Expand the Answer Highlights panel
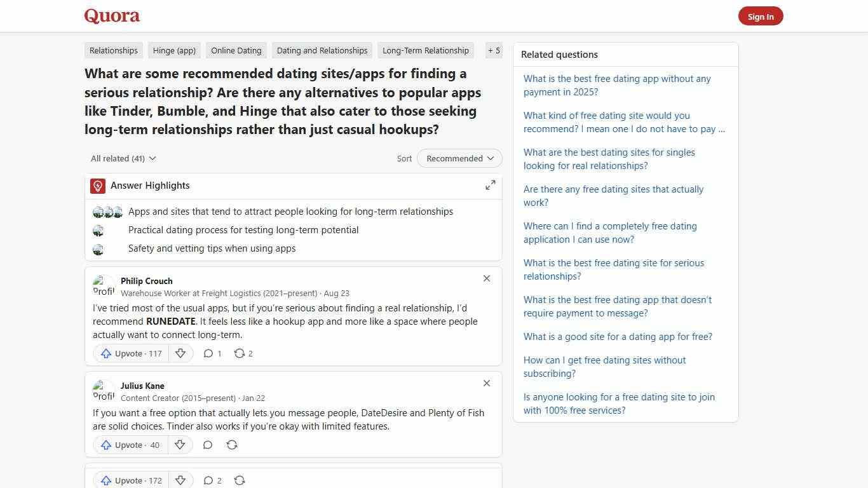868x488 pixels. [x=490, y=185]
